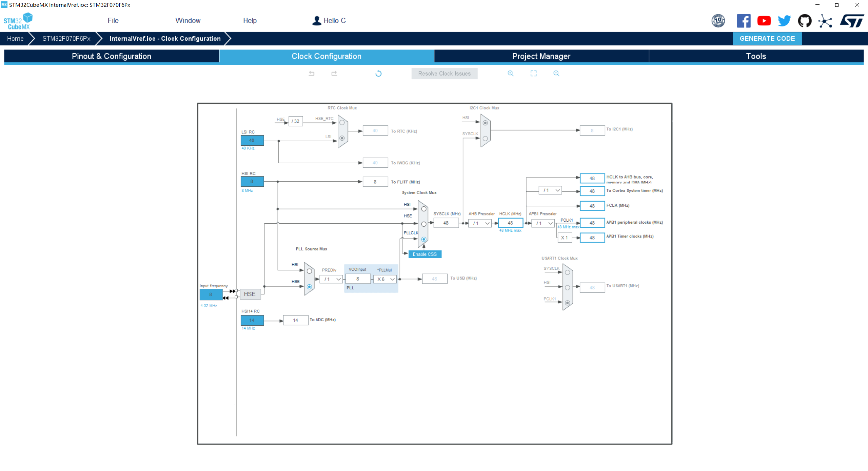Viewport: 868px width, 471px height.
Task: Open the YouTube icon link
Action: pyautogui.click(x=764, y=21)
